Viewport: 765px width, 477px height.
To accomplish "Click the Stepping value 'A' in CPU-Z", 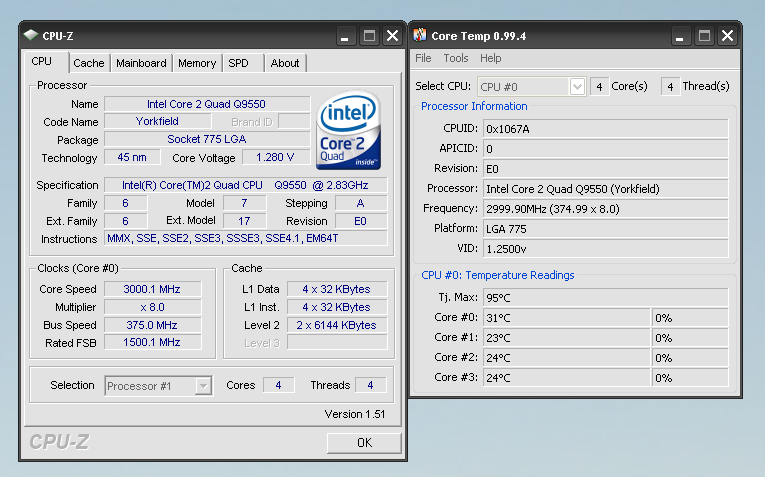I will [361, 203].
